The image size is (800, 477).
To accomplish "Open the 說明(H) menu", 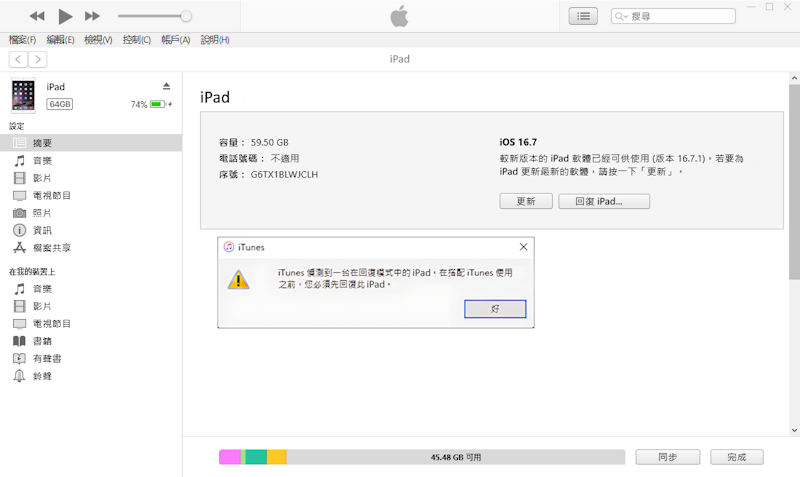I will pyautogui.click(x=215, y=40).
